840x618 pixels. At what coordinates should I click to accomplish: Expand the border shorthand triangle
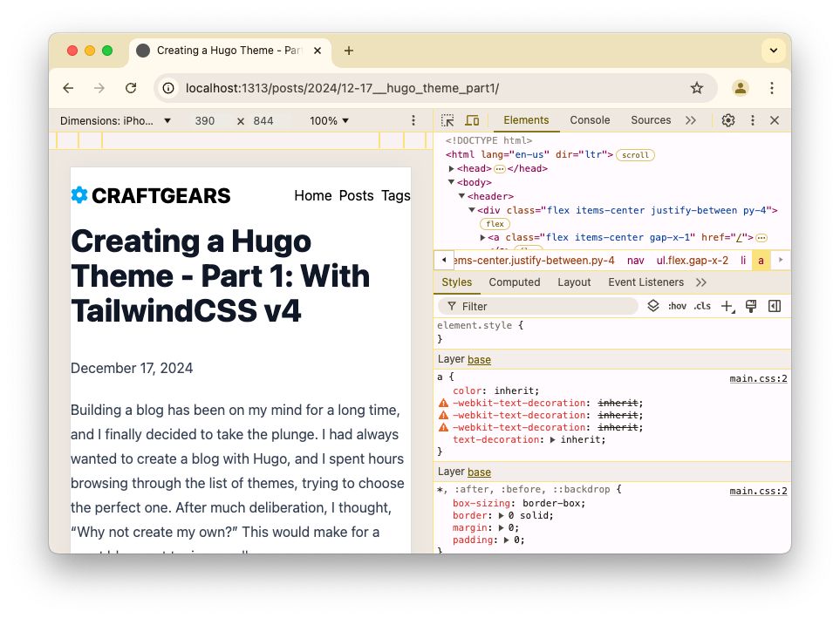(501, 516)
